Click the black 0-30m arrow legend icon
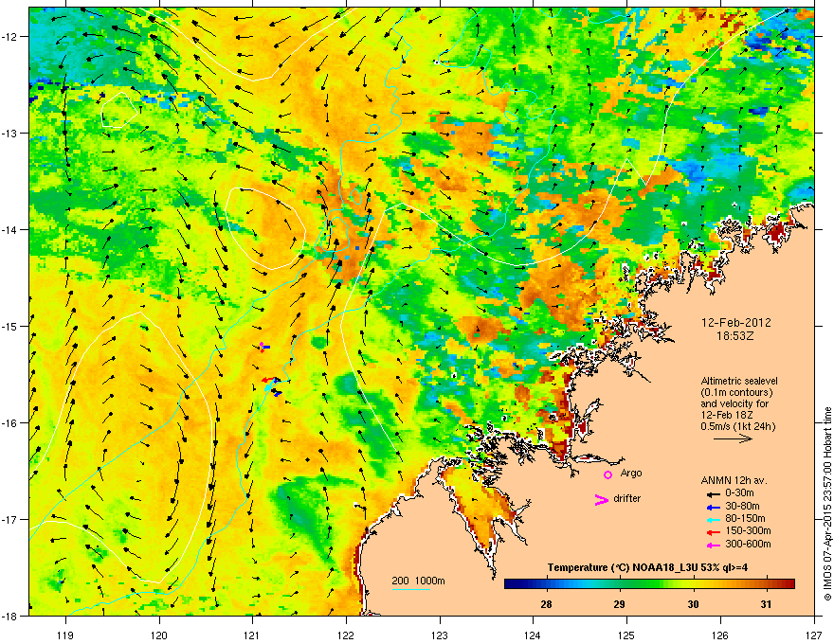The image size is (834, 644). (712, 493)
